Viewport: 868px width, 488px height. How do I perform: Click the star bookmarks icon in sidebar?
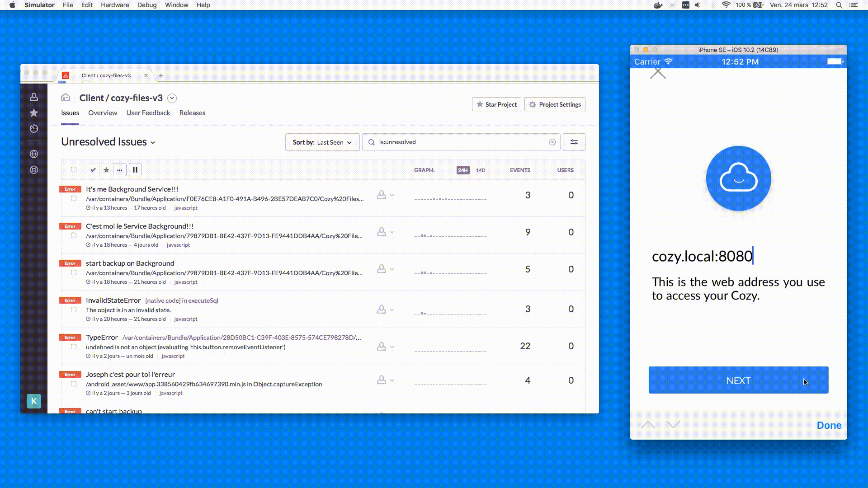[33, 113]
